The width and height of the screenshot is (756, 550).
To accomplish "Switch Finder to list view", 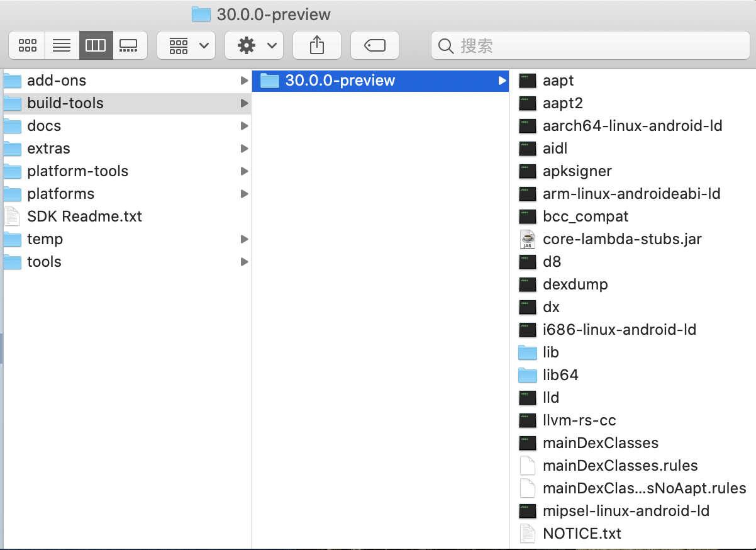I will (61, 45).
